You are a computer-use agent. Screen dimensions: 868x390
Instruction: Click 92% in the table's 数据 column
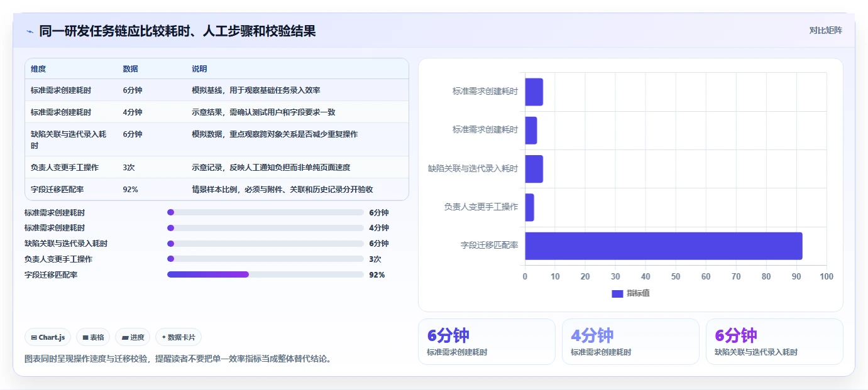[x=130, y=190]
